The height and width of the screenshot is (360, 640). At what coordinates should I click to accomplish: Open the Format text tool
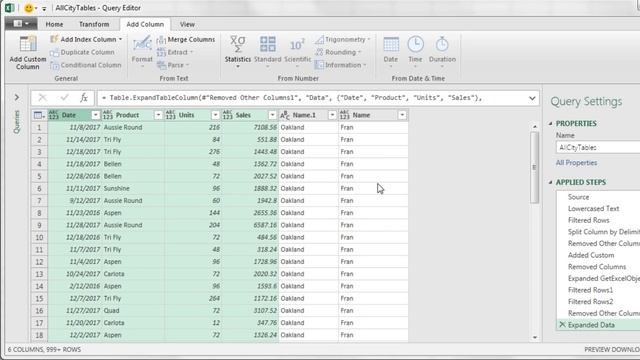coord(142,51)
